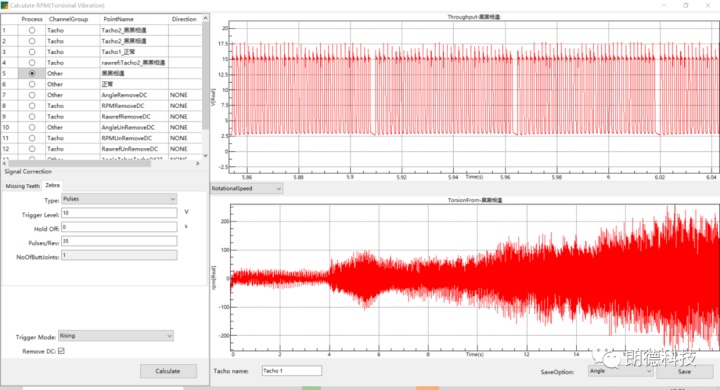720x390 pixels.
Task: Expand the RotationalSpeed dropdown
Action: click(x=247, y=189)
